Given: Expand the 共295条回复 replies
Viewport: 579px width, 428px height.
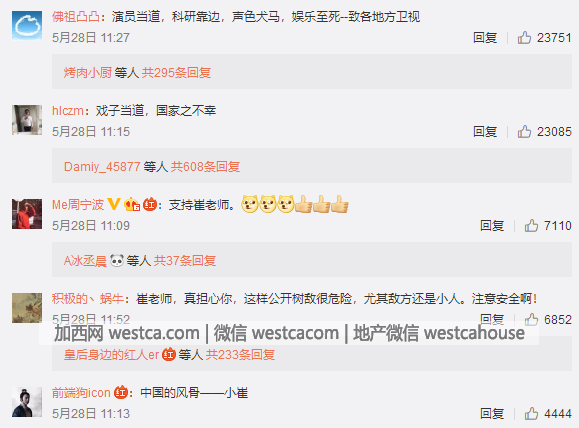Looking at the screenshot, I should (176, 72).
